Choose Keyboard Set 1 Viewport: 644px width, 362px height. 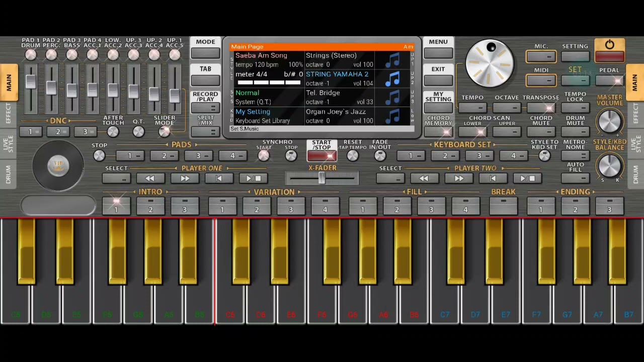[x=411, y=156]
